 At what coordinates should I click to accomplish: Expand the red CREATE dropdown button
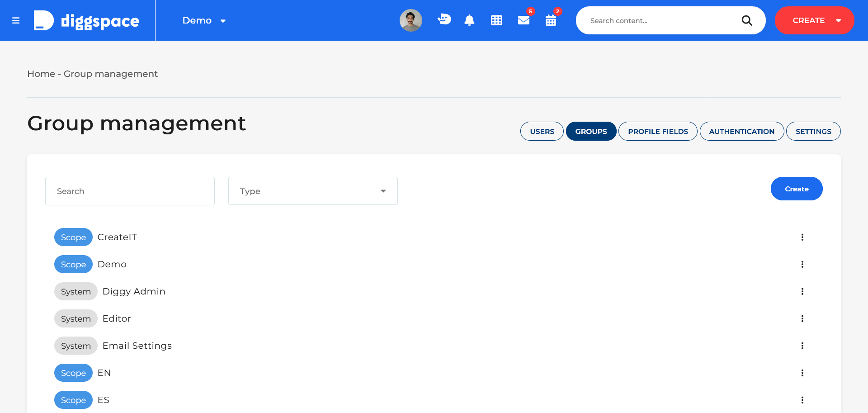814,20
